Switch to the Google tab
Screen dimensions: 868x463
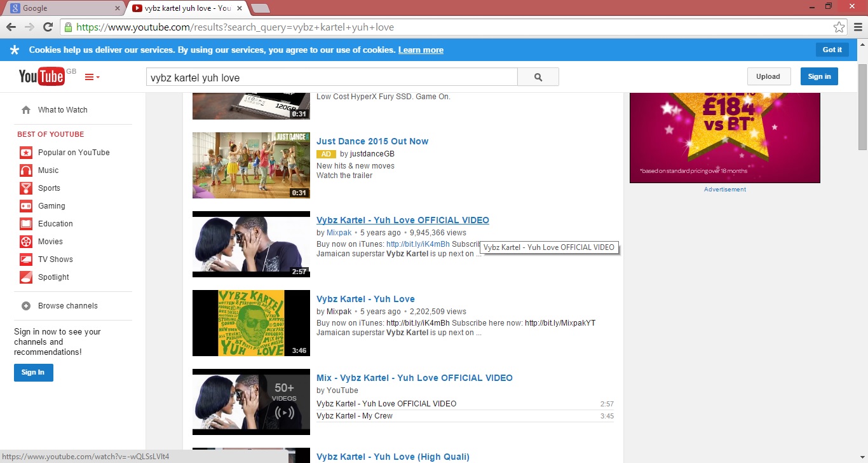64,8
